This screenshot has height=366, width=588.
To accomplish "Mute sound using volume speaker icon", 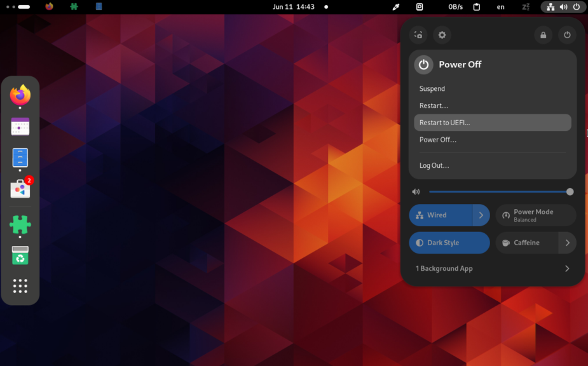I will click(x=416, y=192).
